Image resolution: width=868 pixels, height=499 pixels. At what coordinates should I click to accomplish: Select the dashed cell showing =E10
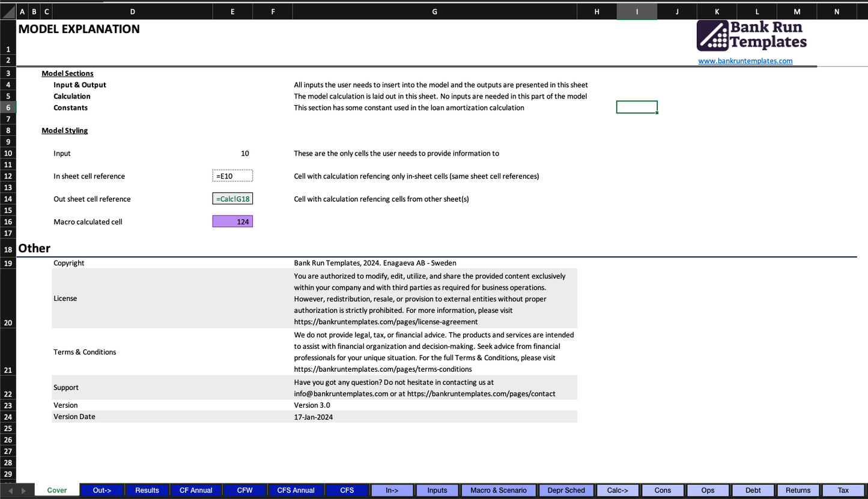point(232,176)
